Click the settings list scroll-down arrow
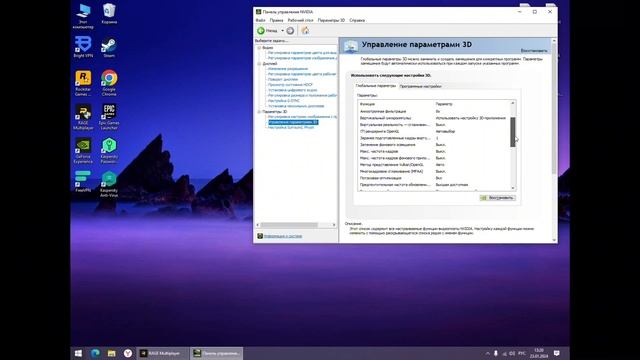 tap(513, 188)
